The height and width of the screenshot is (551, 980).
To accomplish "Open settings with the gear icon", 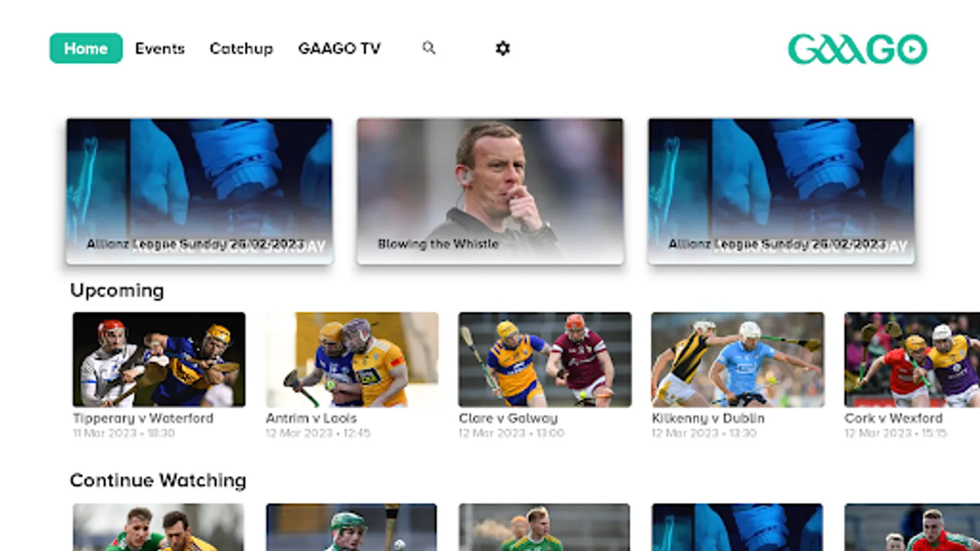I will tap(503, 48).
